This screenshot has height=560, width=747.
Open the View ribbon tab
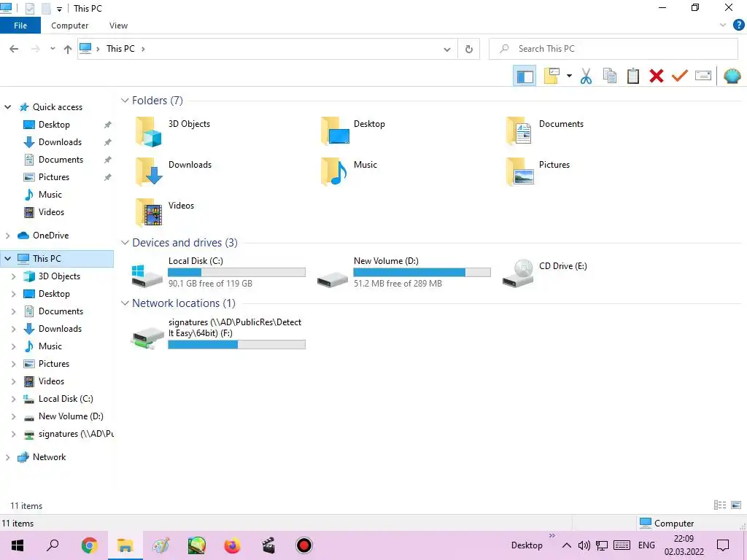tap(118, 26)
